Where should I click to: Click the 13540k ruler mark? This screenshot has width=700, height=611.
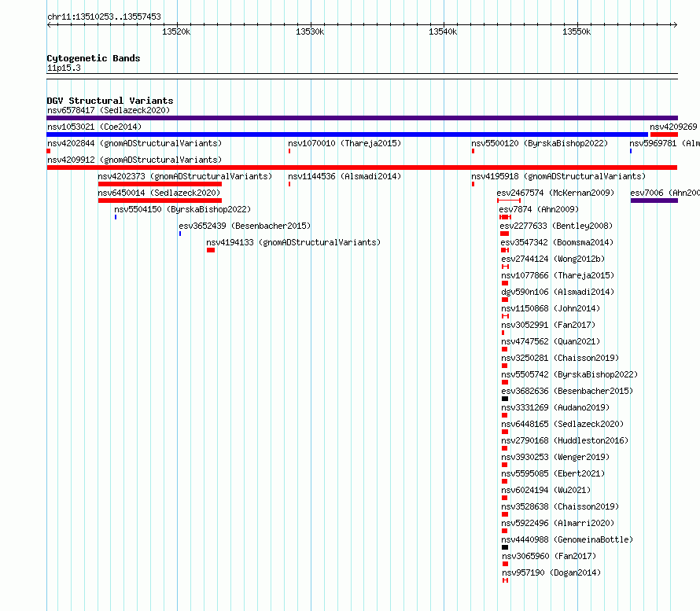(x=443, y=31)
